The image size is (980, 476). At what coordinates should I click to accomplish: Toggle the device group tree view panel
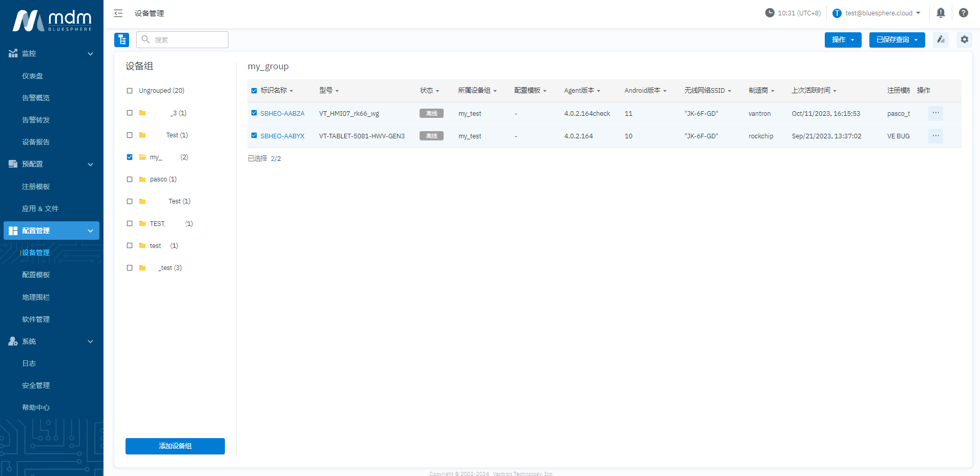click(121, 39)
